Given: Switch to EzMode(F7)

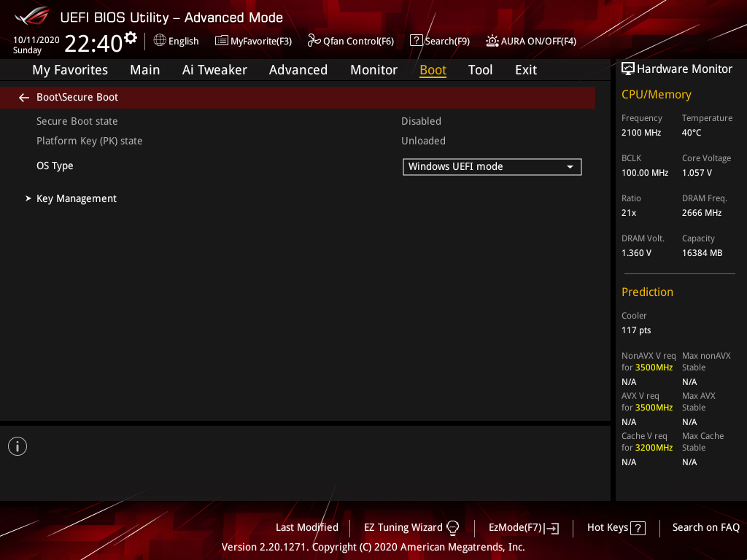Looking at the screenshot, I should point(524,528).
